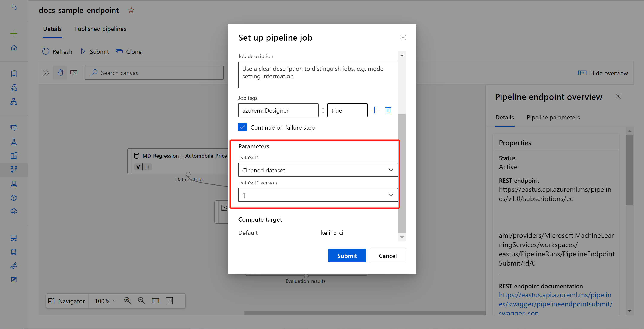644x329 pixels.
Task: Select the pan hand tool on canvas toolbar
Action: tap(60, 73)
